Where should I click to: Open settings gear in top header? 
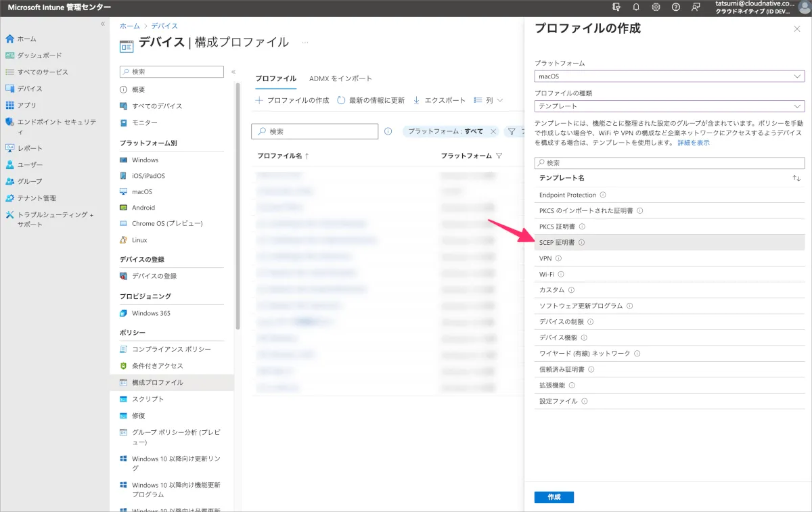(656, 7)
